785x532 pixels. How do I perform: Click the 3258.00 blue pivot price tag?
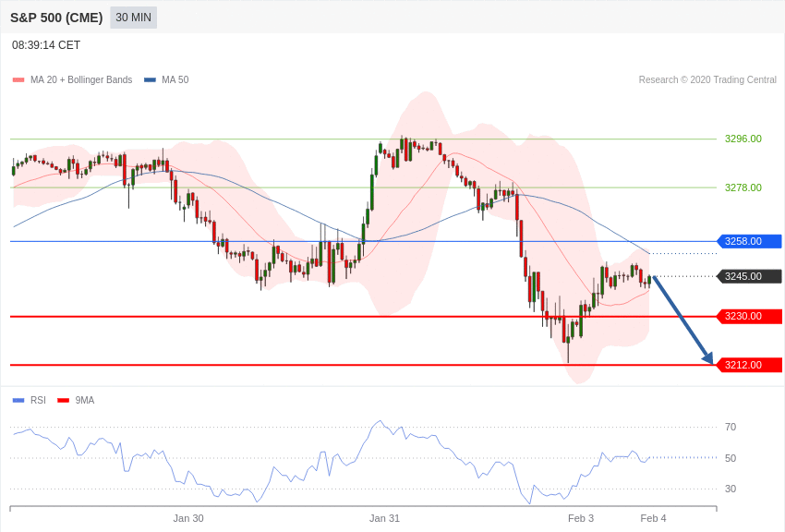(750, 241)
